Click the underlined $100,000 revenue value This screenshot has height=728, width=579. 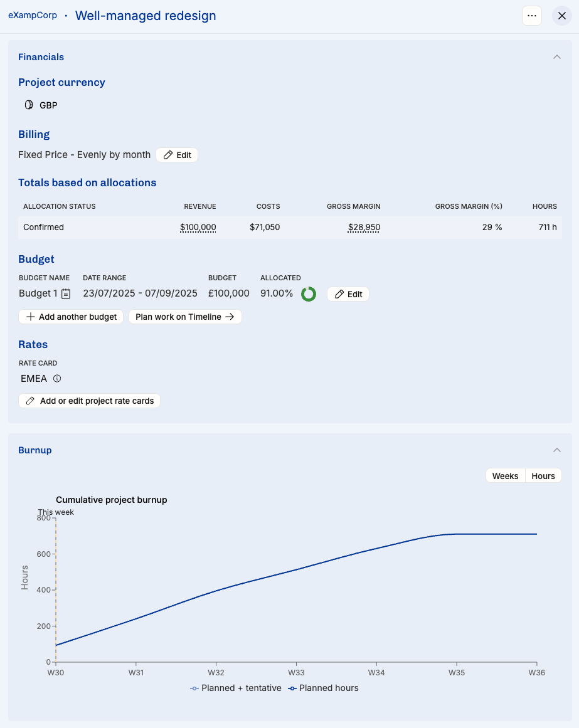click(x=198, y=228)
